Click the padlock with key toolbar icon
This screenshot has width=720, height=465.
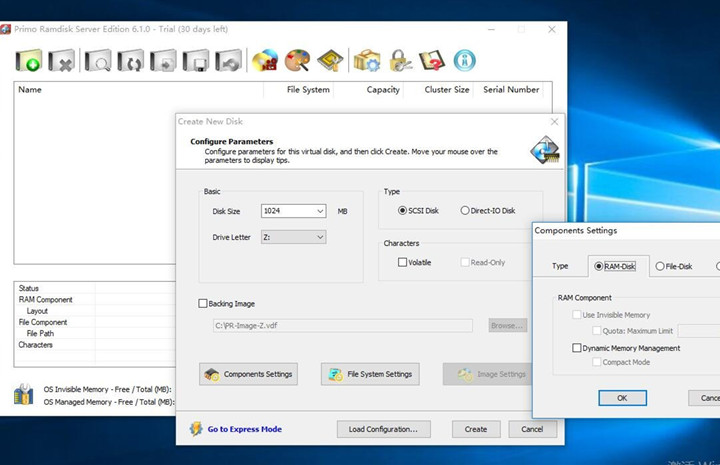coord(401,61)
